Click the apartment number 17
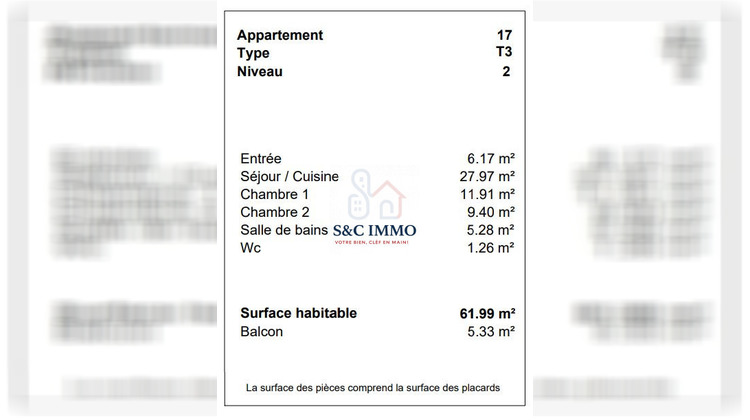The image size is (750, 420). point(504,35)
